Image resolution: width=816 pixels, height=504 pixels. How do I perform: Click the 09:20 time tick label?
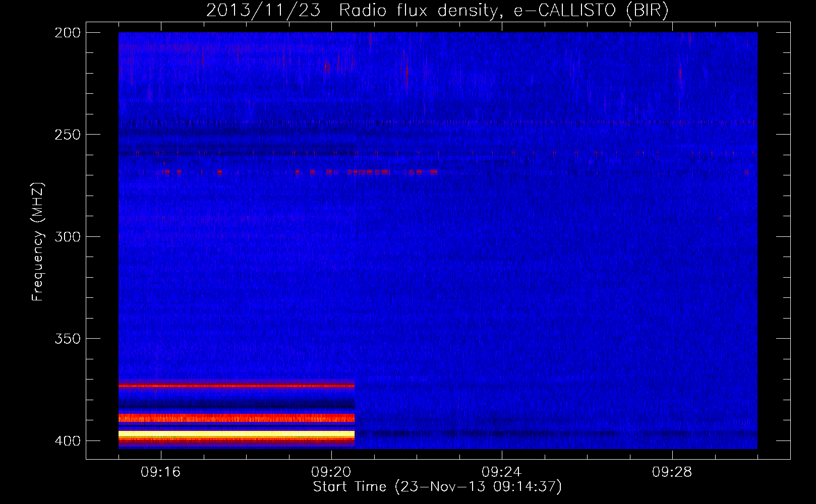331,472
